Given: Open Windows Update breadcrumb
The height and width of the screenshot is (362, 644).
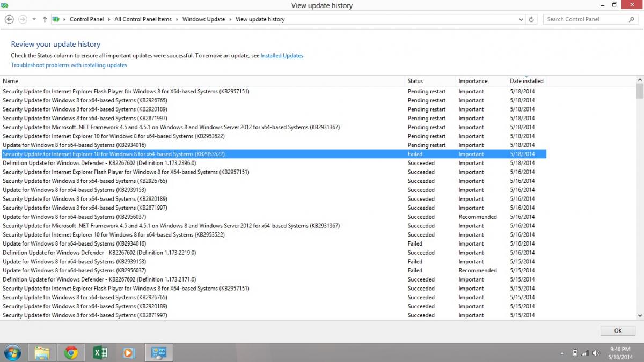Looking at the screenshot, I should tap(203, 19).
